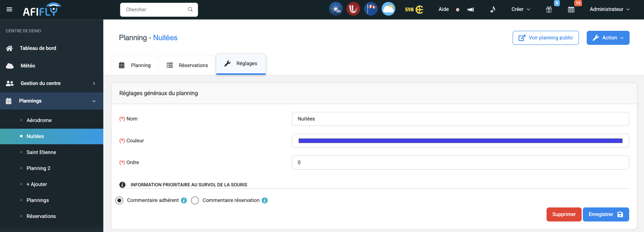This screenshot has width=644, height=232.
Task: Open the blue Action dropdown button
Action: (608, 38)
